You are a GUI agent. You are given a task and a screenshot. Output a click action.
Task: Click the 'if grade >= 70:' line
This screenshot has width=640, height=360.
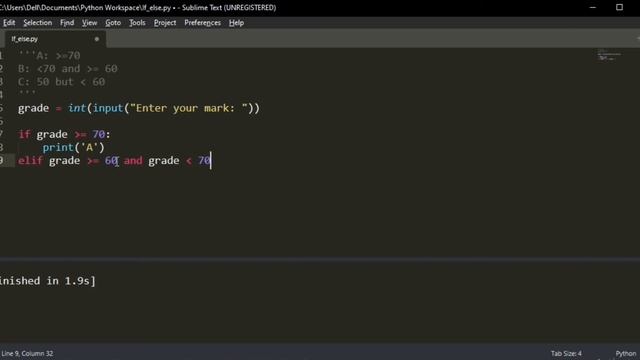(x=64, y=134)
